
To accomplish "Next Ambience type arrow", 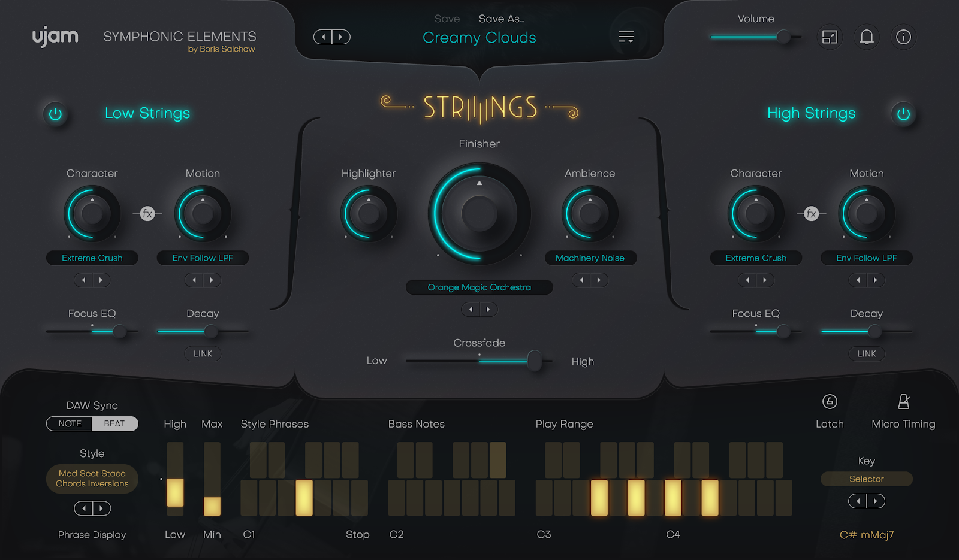I will click(599, 280).
